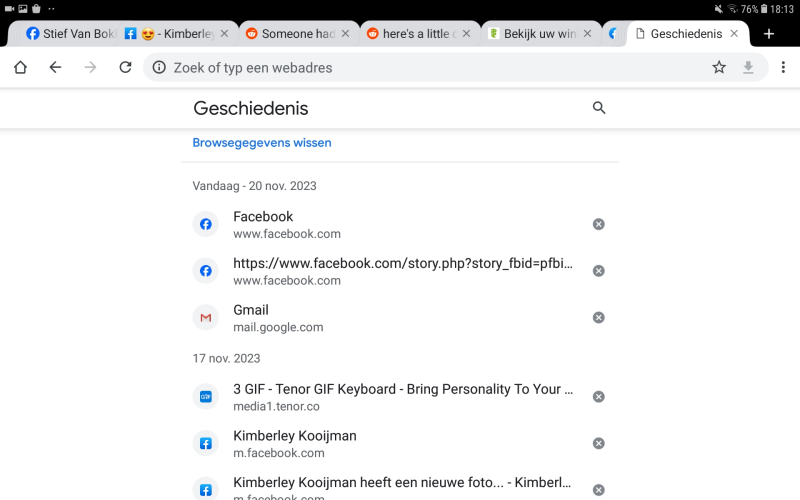Open the Kimberley Kooijman history entry
Screen dimensions: 800x500
[295, 436]
